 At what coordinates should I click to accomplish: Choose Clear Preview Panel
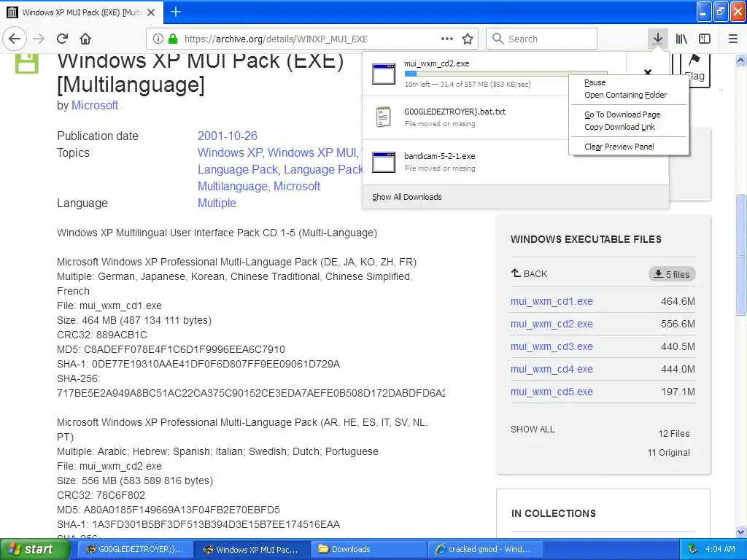[619, 147]
